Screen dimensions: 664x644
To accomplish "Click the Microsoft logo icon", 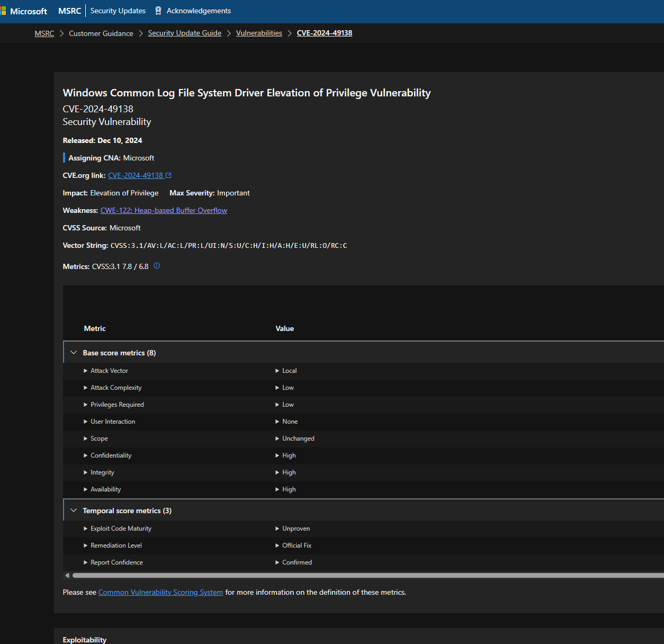I will [3, 11].
